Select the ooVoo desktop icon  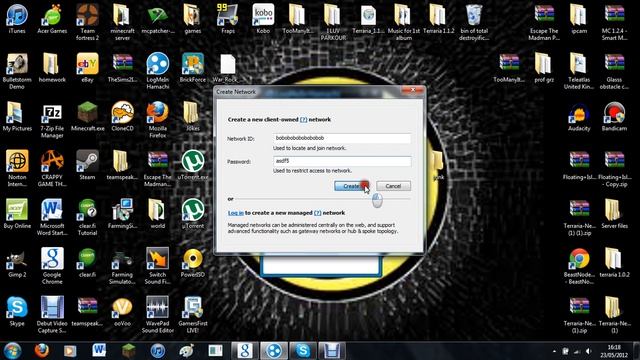tap(122, 312)
